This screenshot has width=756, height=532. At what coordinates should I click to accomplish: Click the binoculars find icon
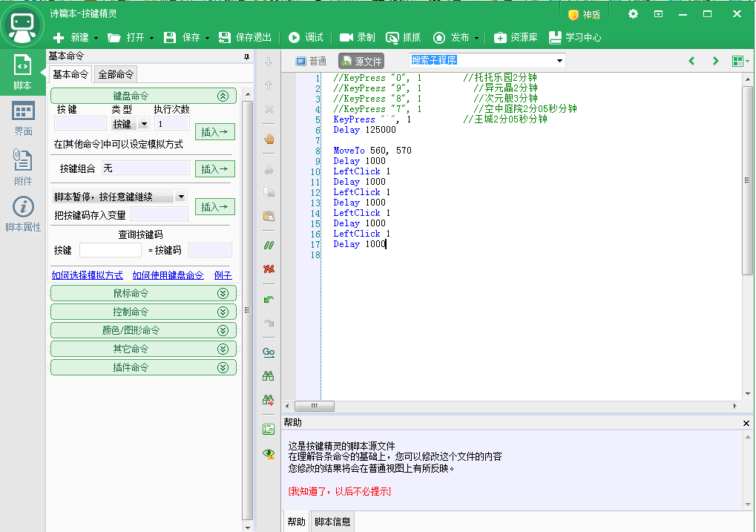pos(269,375)
